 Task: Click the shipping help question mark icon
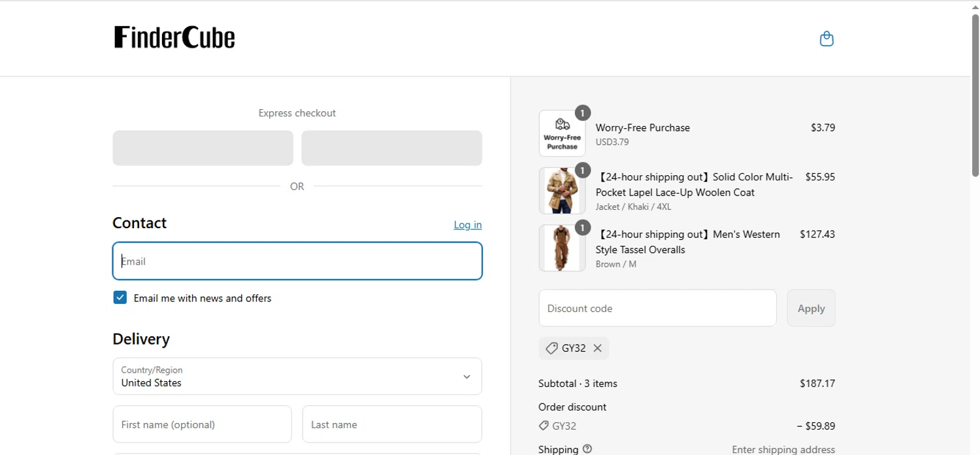[x=587, y=449]
